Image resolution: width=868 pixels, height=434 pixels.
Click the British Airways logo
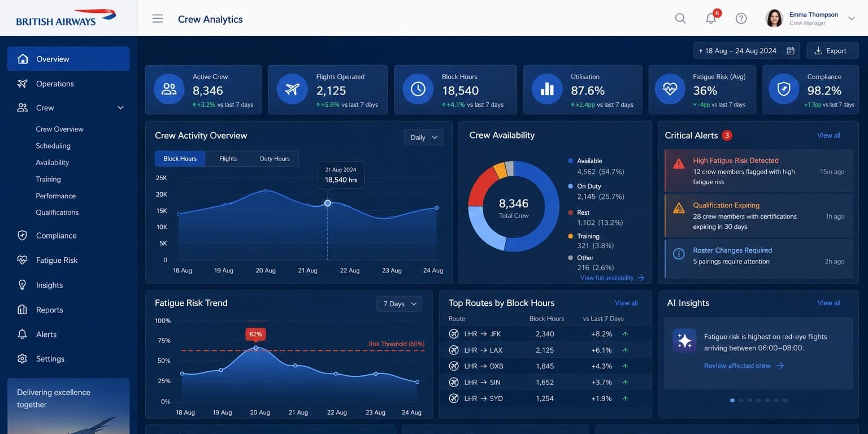click(x=66, y=18)
